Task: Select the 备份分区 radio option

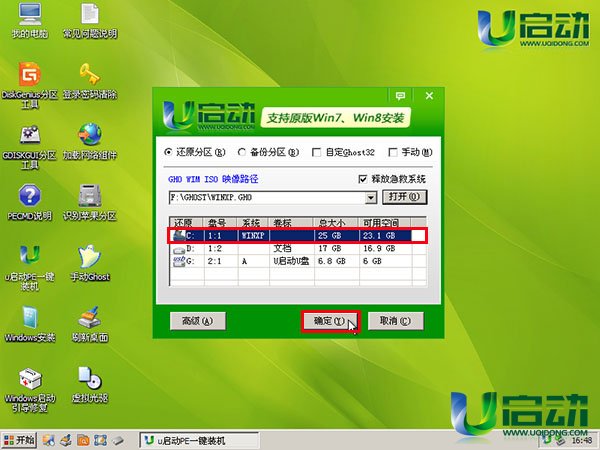Action: (x=243, y=152)
